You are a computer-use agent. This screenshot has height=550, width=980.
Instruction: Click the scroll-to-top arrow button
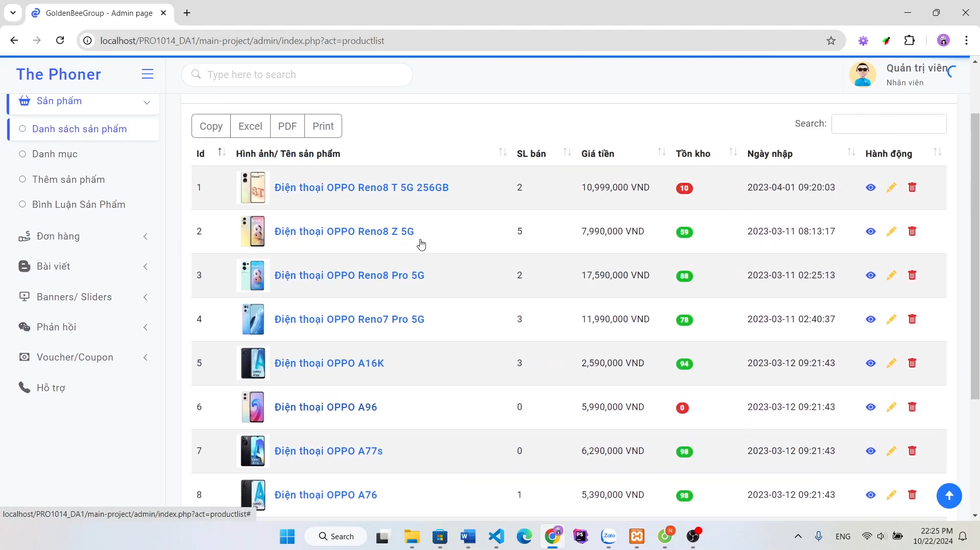pos(949,496)
